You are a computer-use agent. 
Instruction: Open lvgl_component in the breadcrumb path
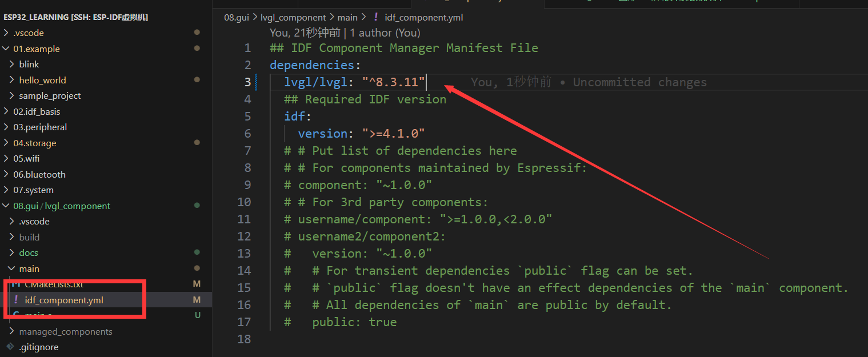(293, 18)
